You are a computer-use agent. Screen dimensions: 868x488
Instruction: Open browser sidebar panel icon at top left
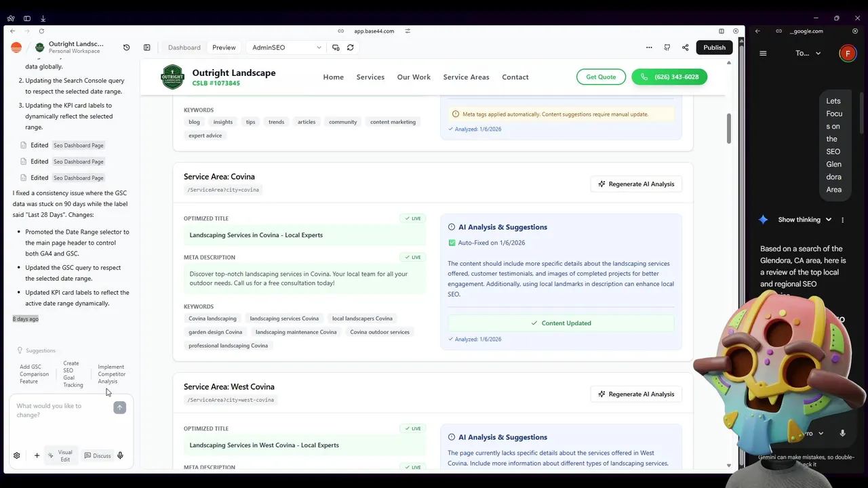27,18
